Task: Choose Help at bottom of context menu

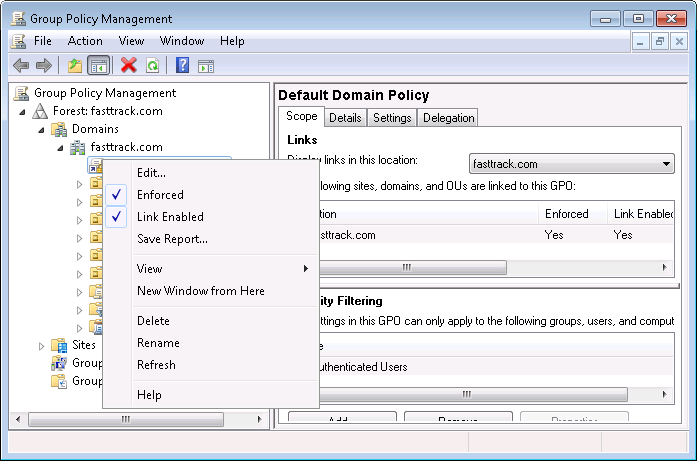Action: pyautogui.click(x=211, y=395)
